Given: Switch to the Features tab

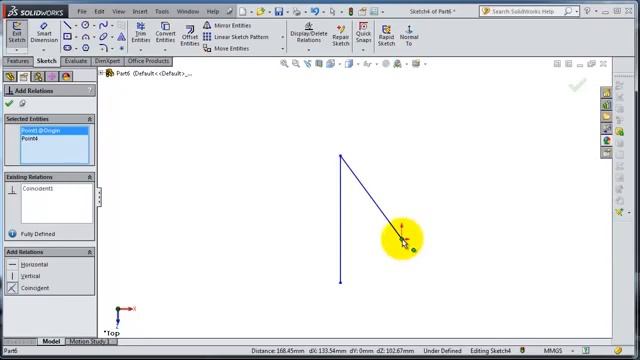Looking at the screenshot, I should (x=18, y=61).
